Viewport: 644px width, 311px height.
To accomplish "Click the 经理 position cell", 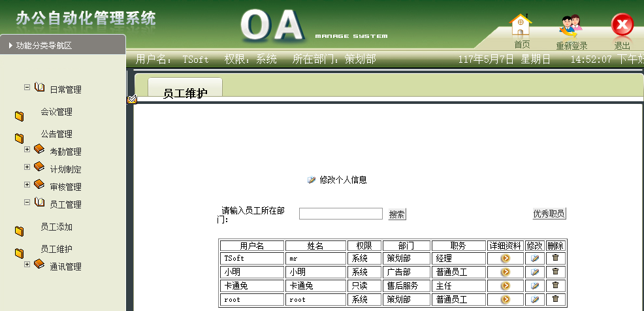I will [x=459, y=259].
